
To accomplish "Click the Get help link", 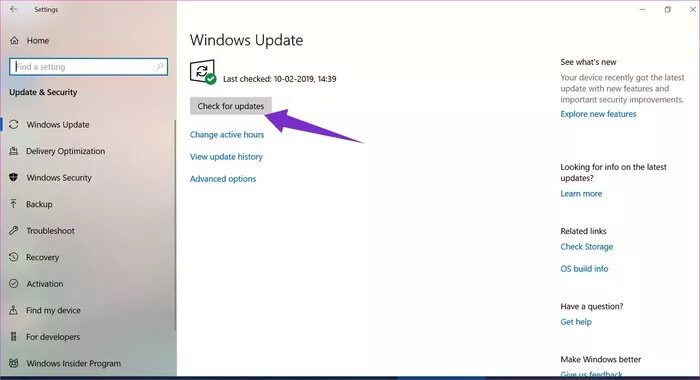I will point(576,322).
